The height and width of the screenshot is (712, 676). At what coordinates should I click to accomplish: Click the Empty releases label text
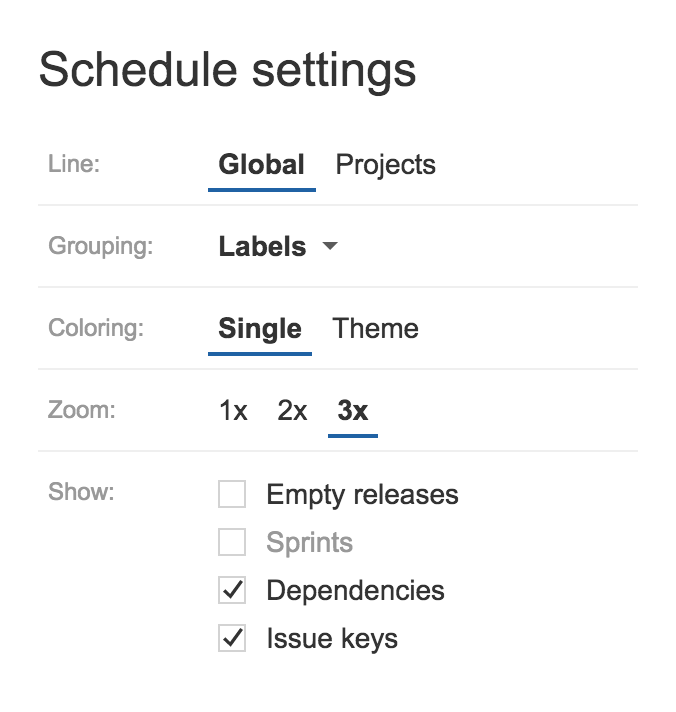click(362, 495)
